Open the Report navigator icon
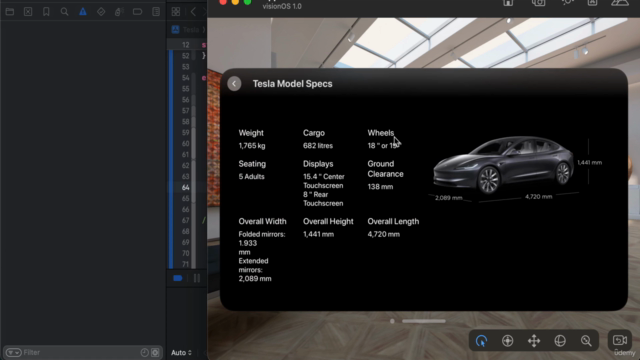The image size is (640, 360). (156, 11)
